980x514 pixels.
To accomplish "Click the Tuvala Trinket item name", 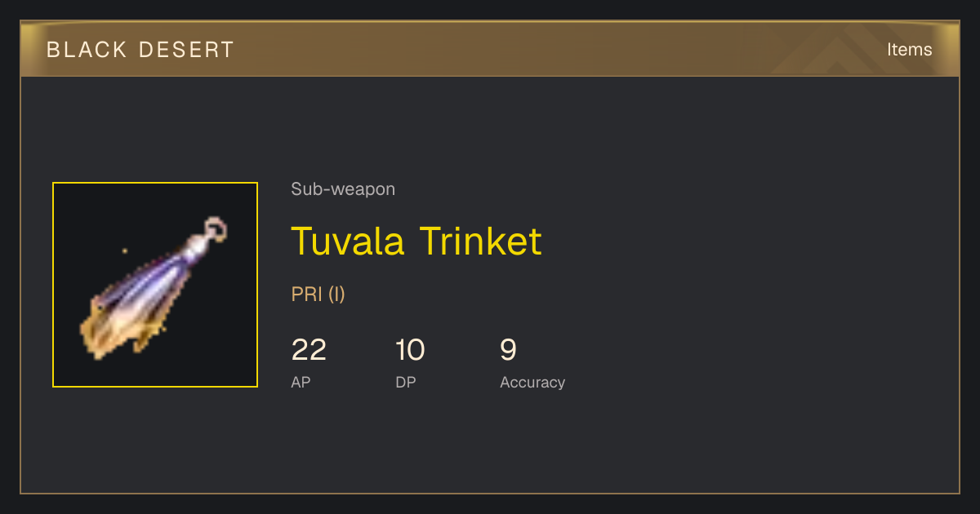I will click(x=416, y=241).
